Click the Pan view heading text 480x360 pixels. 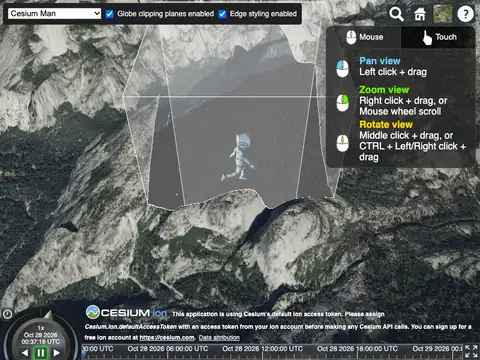tap(380, 61)
